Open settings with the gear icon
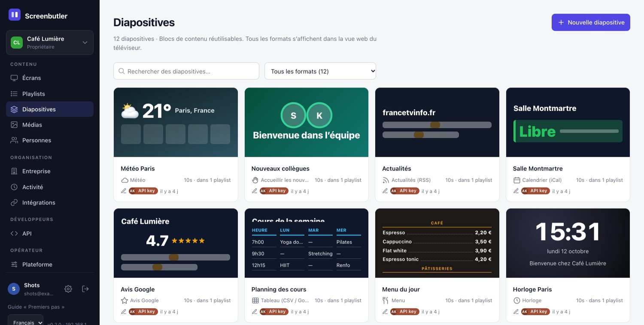The width and height of the screenshot is (644, 325). tap(68, 289)
